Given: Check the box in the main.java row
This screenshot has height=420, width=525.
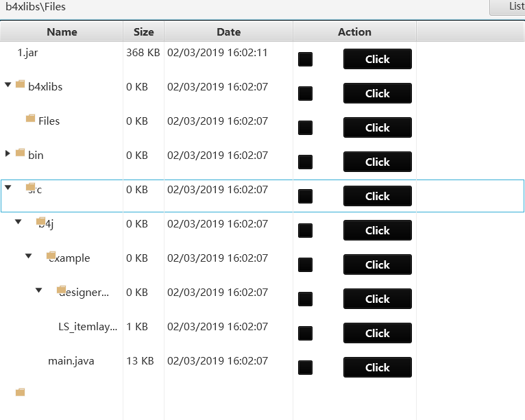Looking at the screenshot, I should [306, 368].
